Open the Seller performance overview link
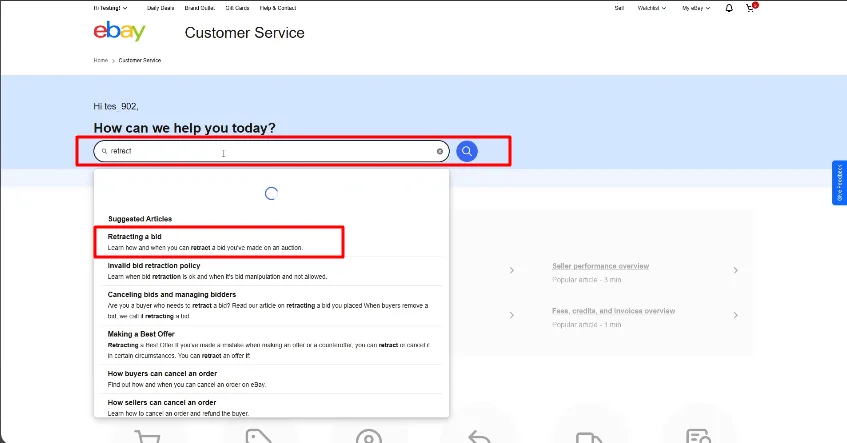This screenshot has height=443, width=847. [x=600, y=266]
